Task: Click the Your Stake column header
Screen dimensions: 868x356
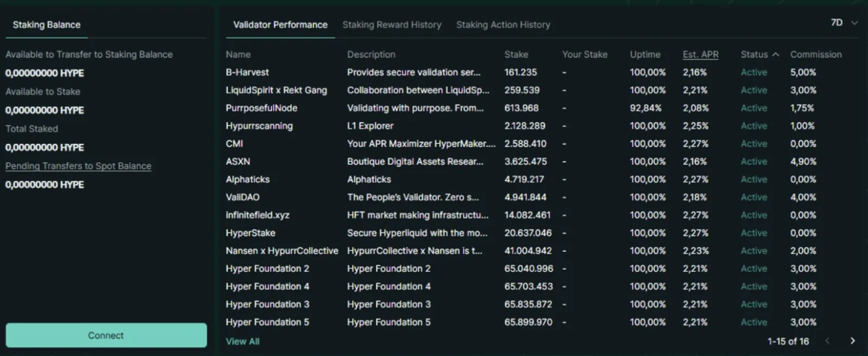Action: tap(585, 54)
